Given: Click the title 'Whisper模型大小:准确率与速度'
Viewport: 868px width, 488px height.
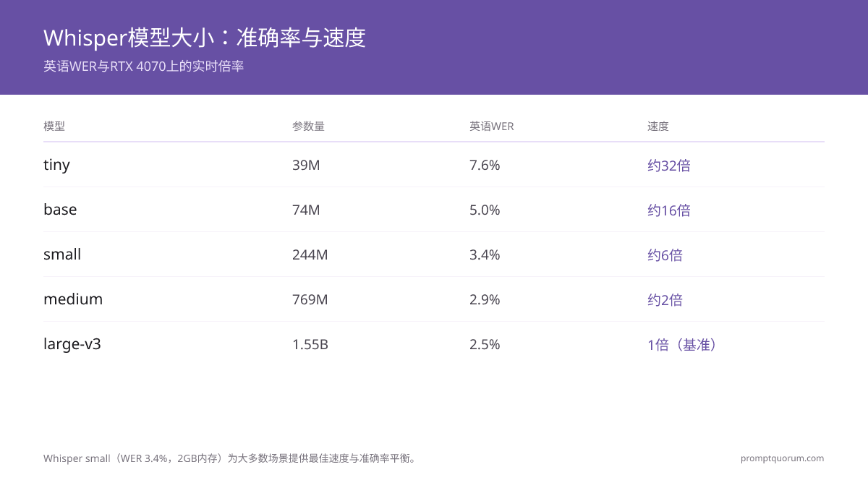Looking at the screenshot, I should click(x=205, y=38).
